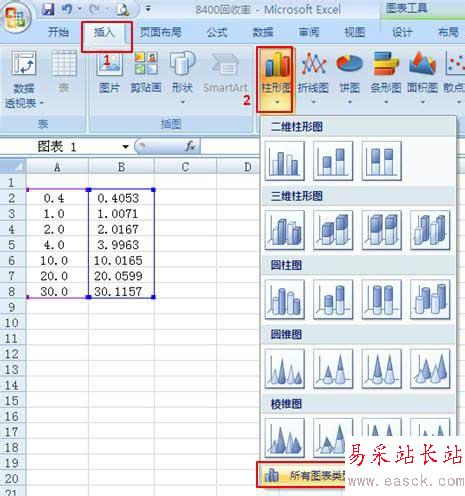The height and width of the screenshot is (496, 465).
Task: Switch to the 审阅 (Review) tab
Action: [309, 32]
